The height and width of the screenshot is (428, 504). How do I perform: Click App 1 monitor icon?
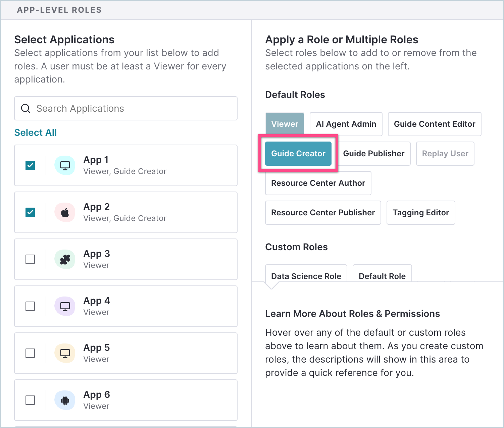65,165
